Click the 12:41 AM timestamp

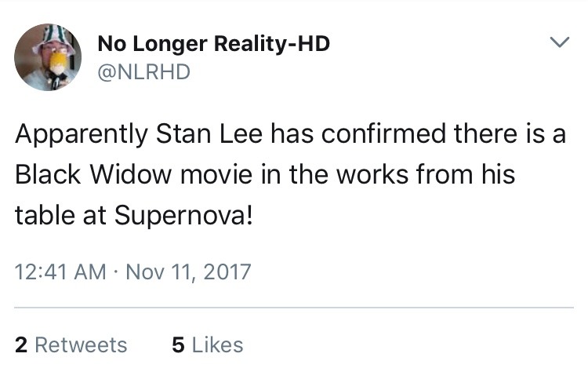coord(60,273)
